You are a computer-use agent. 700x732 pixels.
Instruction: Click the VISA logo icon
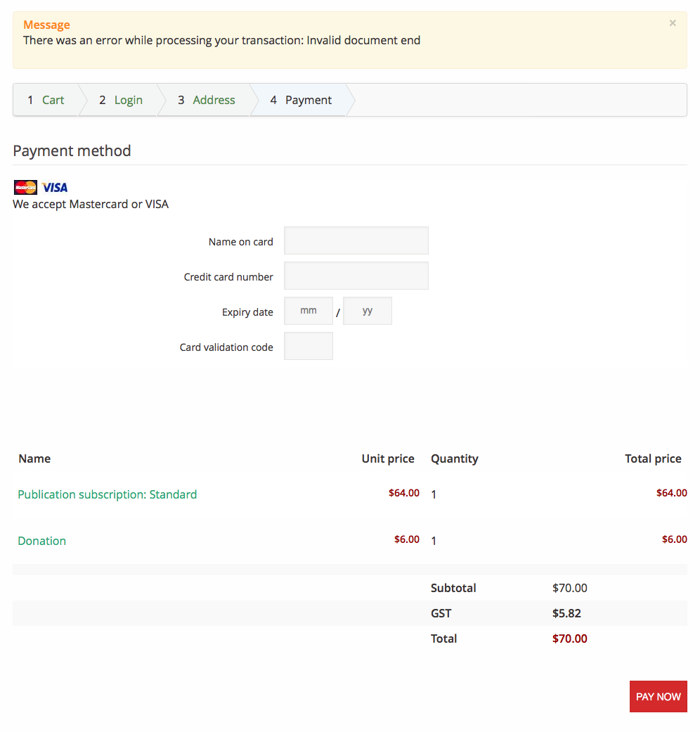(55, 187)
